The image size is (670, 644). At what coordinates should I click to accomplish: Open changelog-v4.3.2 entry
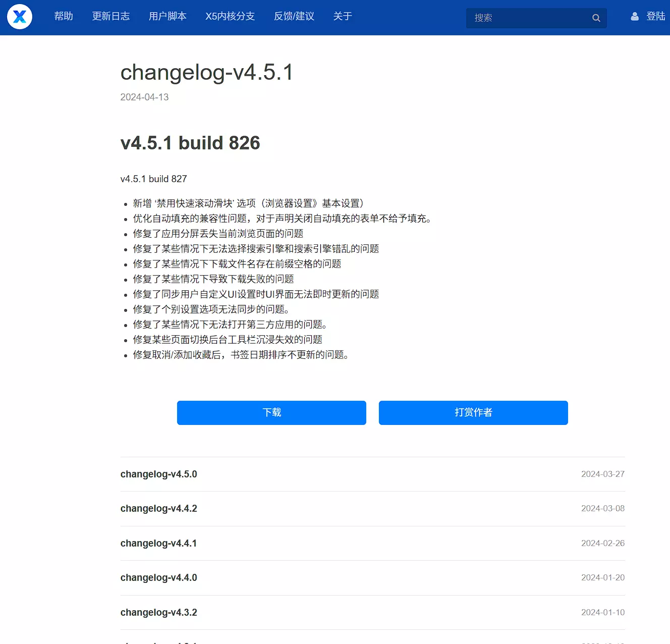(x=159, y=613)
